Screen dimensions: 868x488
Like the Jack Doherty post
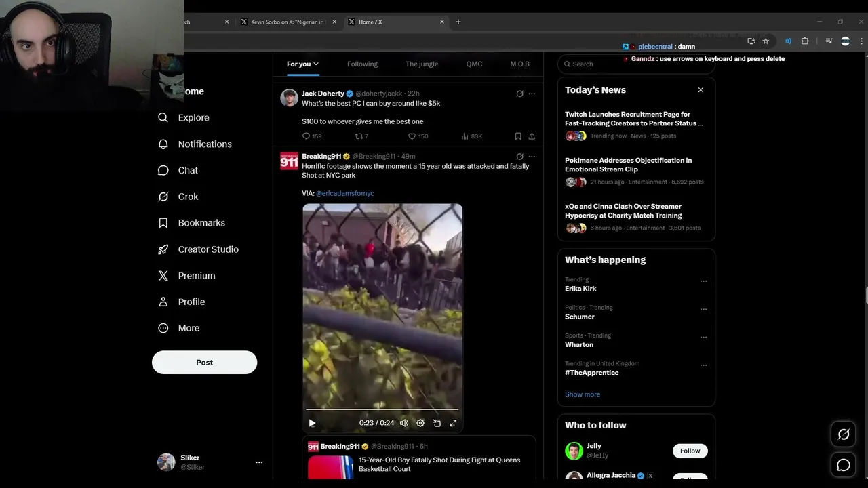[412, 136]
